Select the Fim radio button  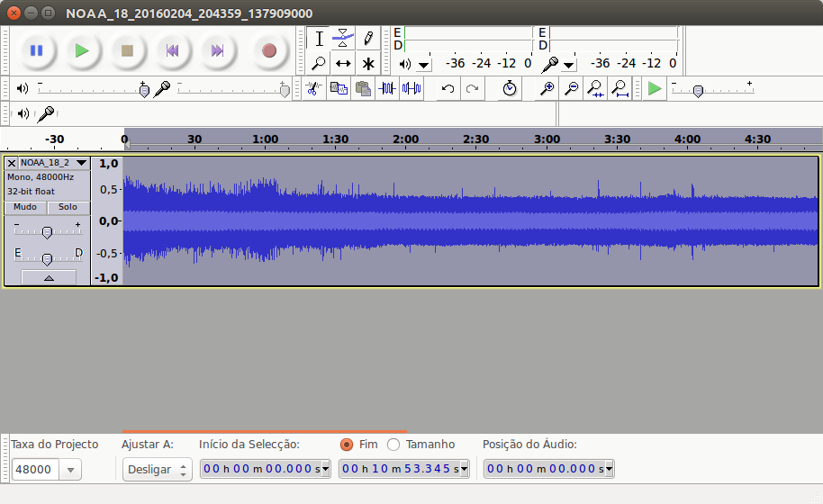[347, 445]
